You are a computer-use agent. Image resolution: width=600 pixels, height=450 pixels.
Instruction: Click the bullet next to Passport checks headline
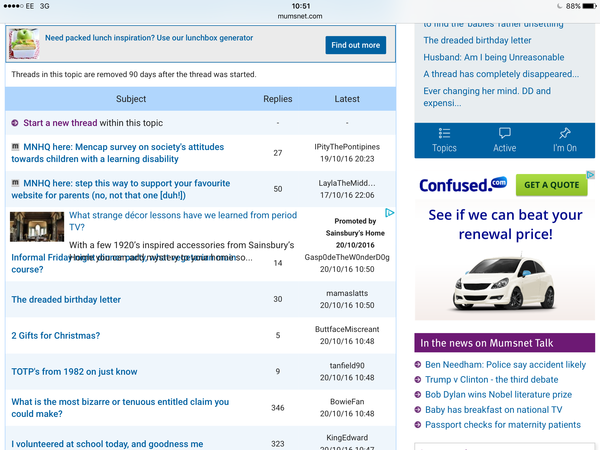[x=418, y=425]
